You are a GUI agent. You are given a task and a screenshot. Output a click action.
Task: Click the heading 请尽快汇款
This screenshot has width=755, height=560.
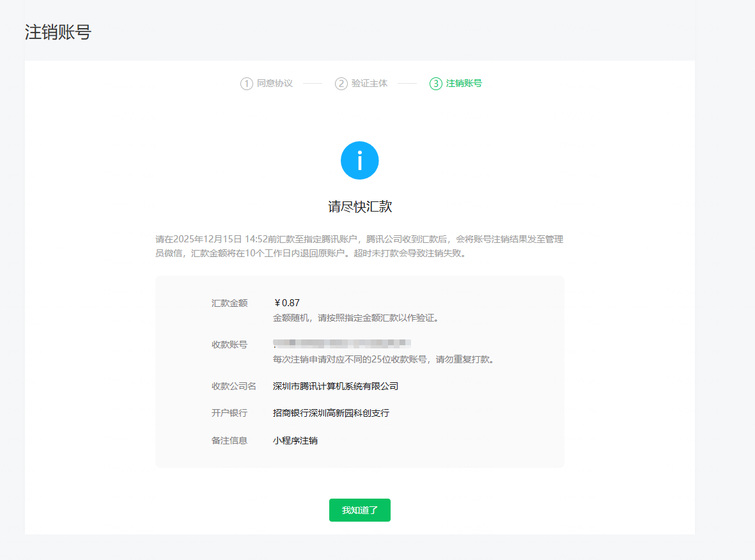click(x=360, y=206)
